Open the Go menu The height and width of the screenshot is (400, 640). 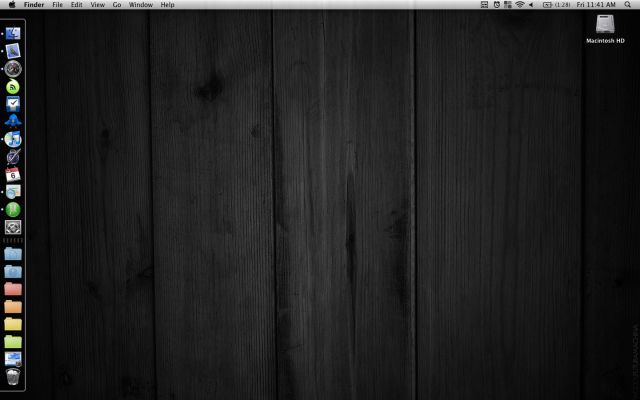point(117,5)
